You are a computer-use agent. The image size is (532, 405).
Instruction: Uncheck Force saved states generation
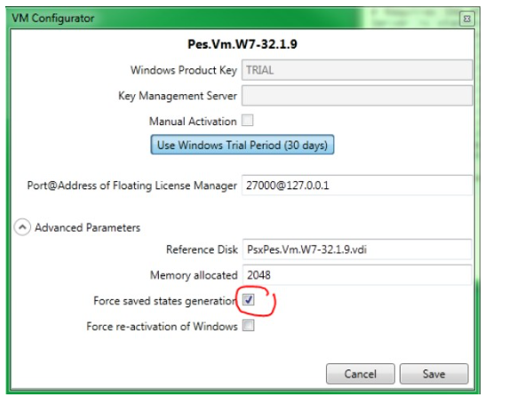tap(249, 300)
